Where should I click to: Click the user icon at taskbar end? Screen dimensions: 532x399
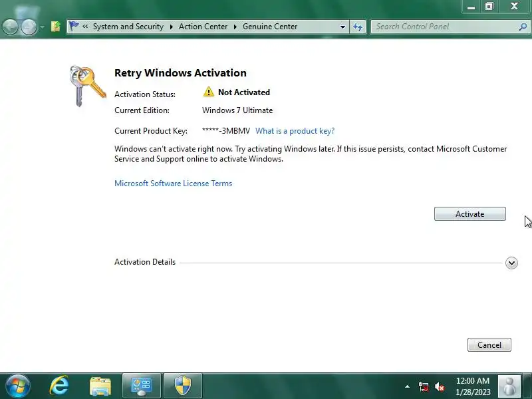pyautogui.click(x=509, y=386)
